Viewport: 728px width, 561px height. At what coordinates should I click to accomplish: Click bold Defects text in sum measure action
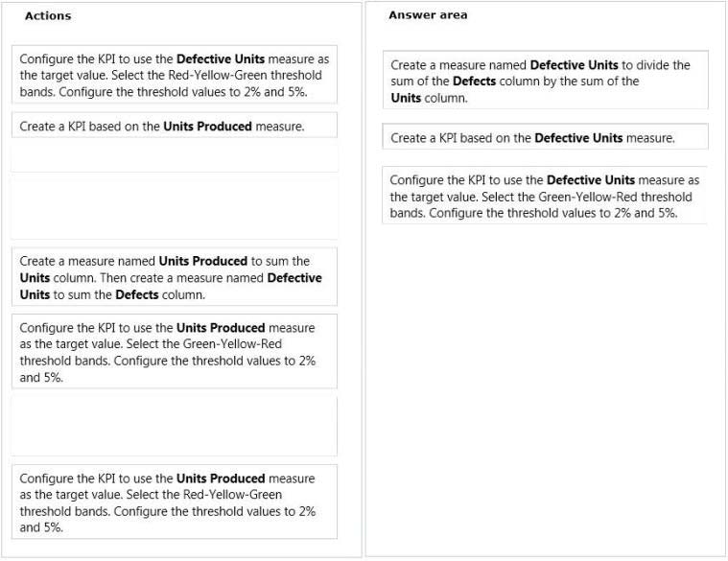tap(137, 294)
